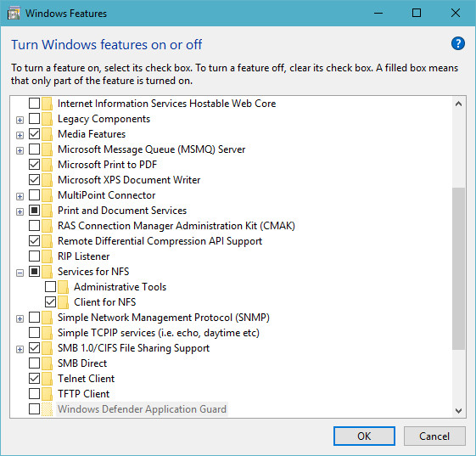
Task: Expand the Media Features node
Action: [20, 135]
